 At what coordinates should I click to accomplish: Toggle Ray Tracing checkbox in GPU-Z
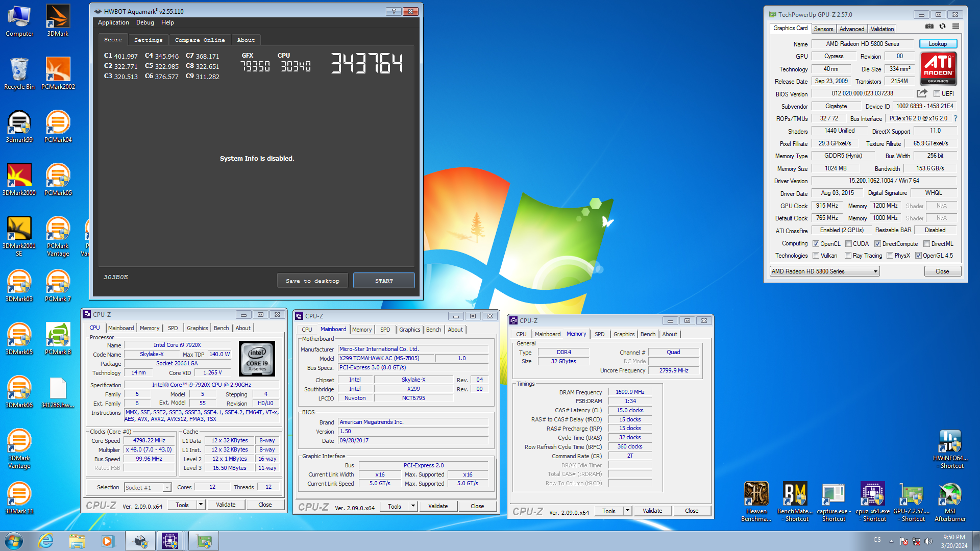click(x=848, y=256)
